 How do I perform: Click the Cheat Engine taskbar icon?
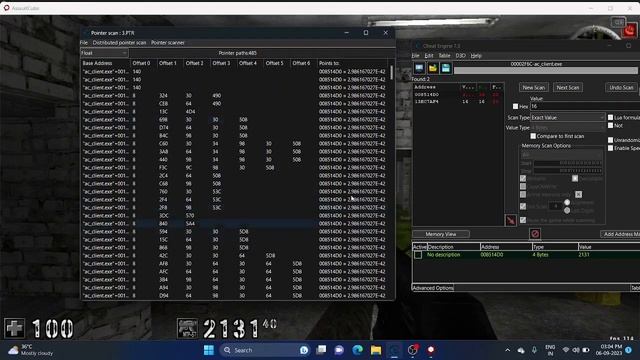click(394, 350)
